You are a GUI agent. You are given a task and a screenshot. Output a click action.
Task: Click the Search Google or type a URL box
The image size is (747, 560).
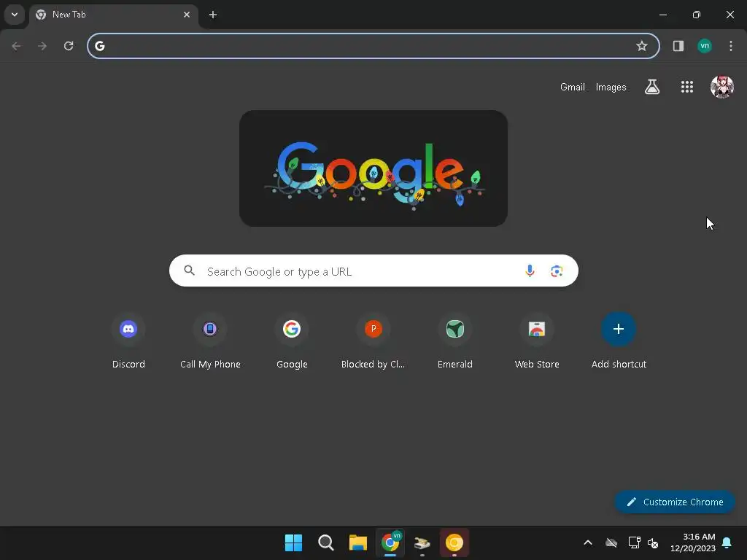[373, 271]
